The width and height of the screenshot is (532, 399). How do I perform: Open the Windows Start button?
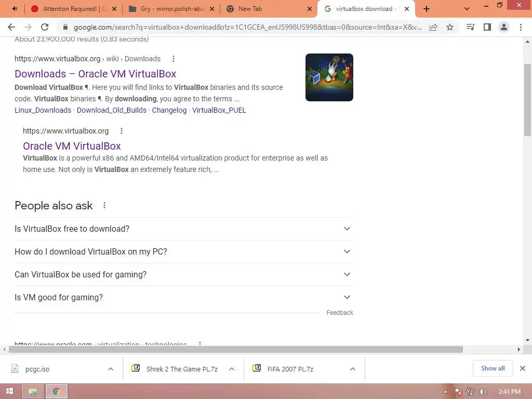(x=9, y=392)
